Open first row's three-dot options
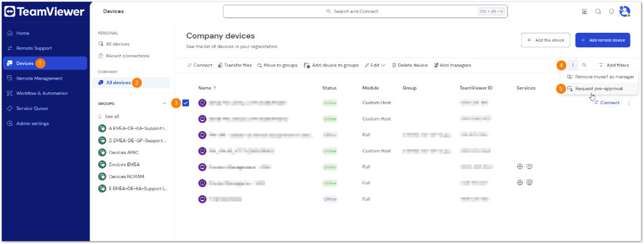Viewport: 644px width, 244px height. [629, 103]
